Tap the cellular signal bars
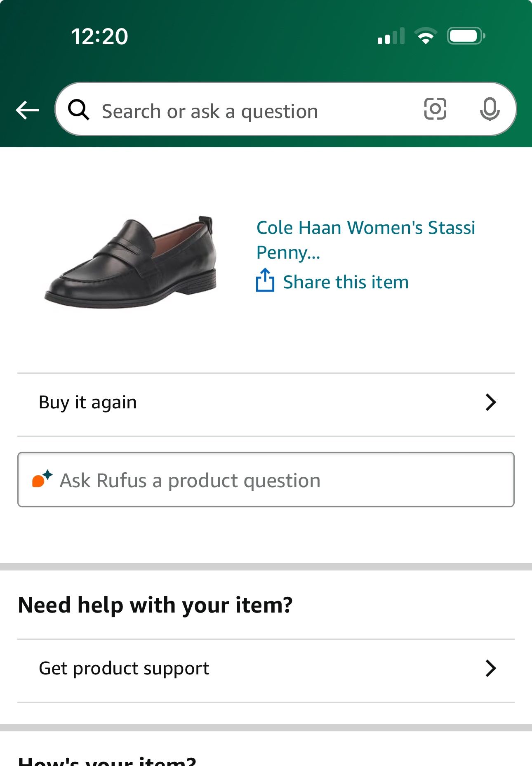Image resolution: width=532 pixels, height=766 pixels. (391, 36)
